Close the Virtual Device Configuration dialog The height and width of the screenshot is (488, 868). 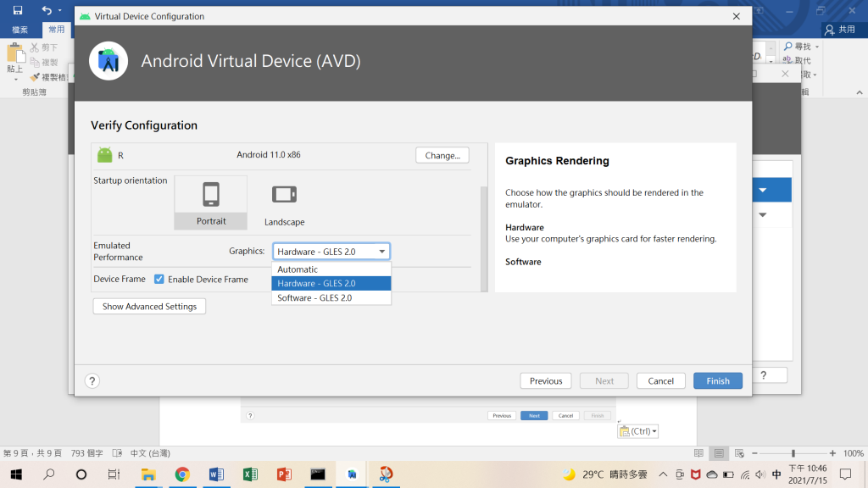pos(737,16)
